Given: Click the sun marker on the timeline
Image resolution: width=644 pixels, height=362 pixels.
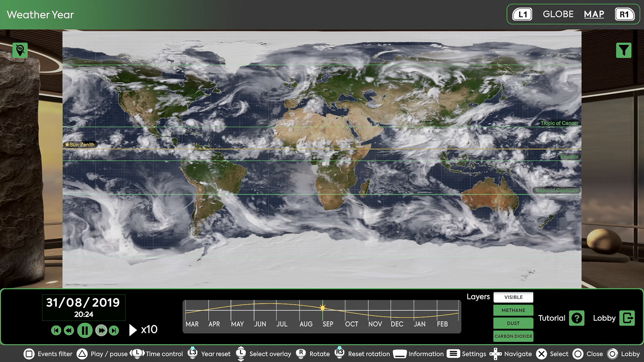Looking at the screenshot, I should (x=323, y=308).
